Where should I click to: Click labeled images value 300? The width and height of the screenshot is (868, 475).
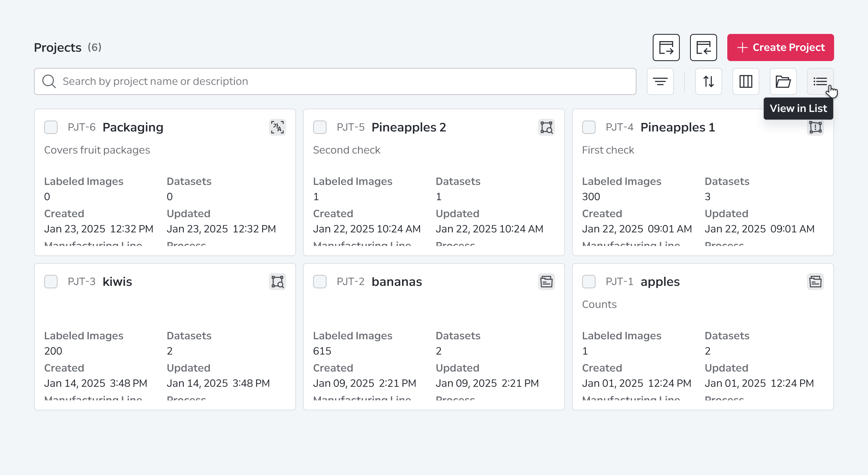[591, 197]
